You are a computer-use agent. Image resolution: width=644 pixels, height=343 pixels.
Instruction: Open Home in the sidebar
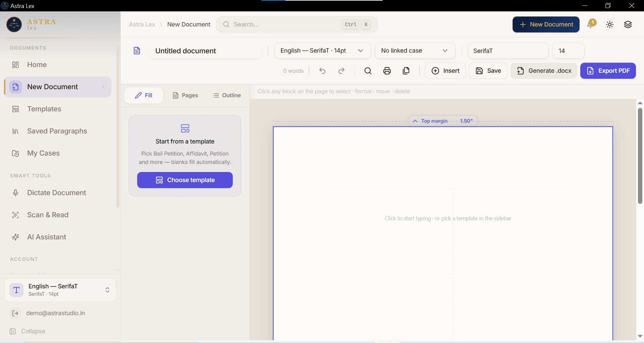pos(58,65)
